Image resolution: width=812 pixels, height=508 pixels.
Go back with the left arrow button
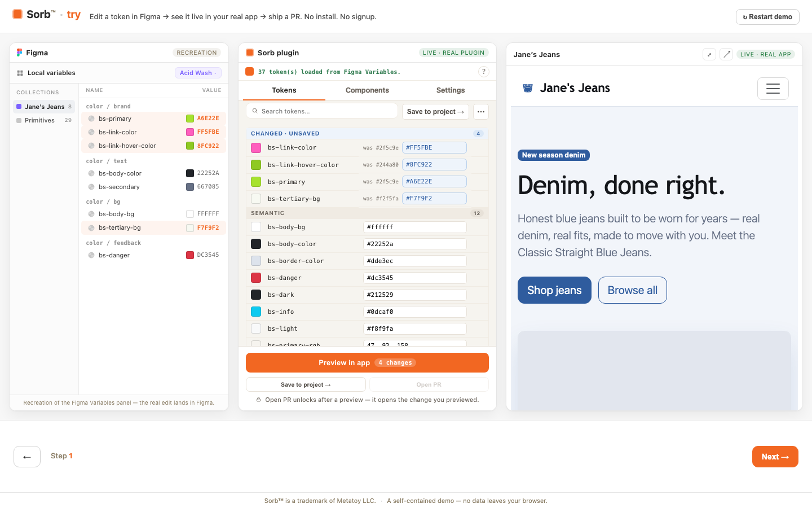click(x=27, y=457)
